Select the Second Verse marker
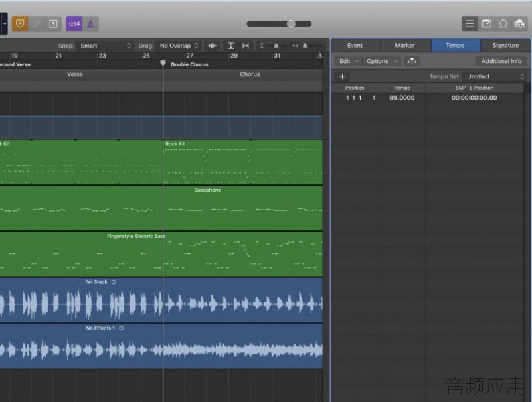The height and width of the screenshot is (402, 532). (x=15, y=64)
